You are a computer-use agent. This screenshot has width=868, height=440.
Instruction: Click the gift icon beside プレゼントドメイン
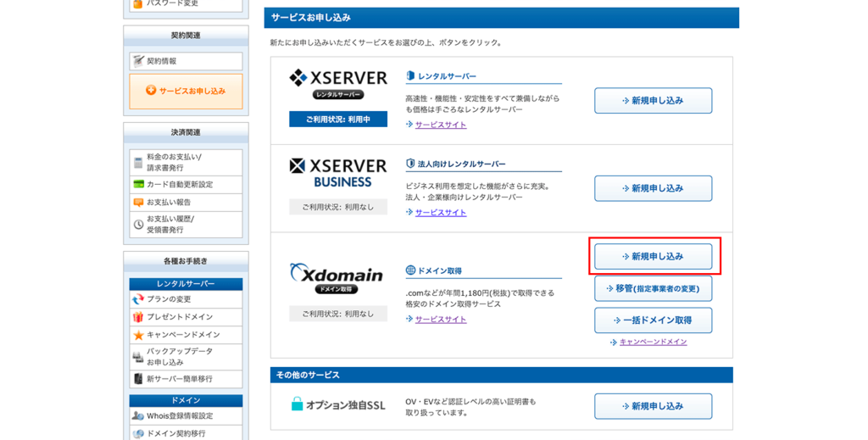[138, 317]
